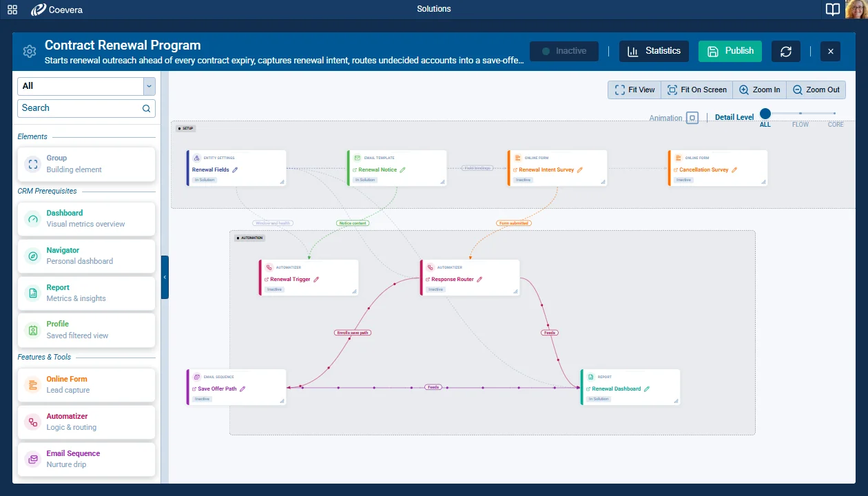Click pencil icon on Renewal Dashboard

(x=647, y=389)
